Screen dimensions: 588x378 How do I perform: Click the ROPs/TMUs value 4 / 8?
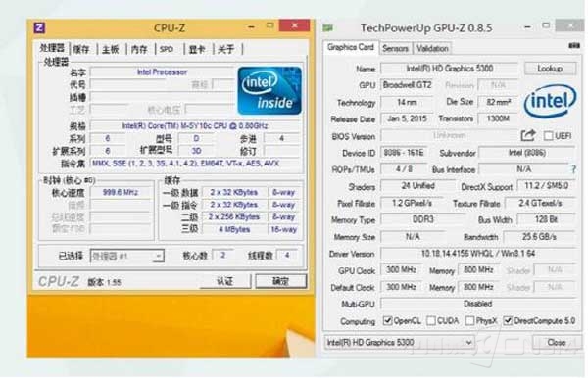point(404,169)
